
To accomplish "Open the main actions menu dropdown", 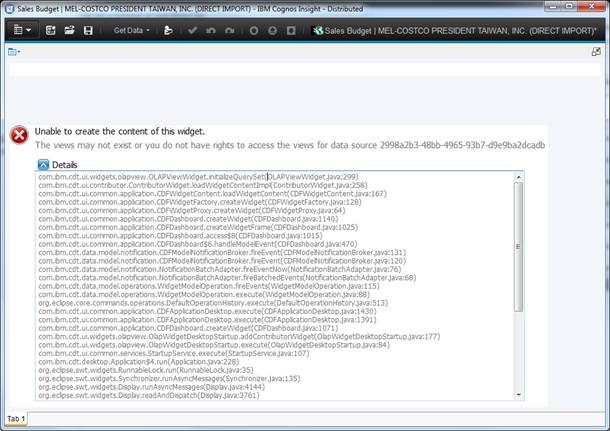I will point(22,30).
